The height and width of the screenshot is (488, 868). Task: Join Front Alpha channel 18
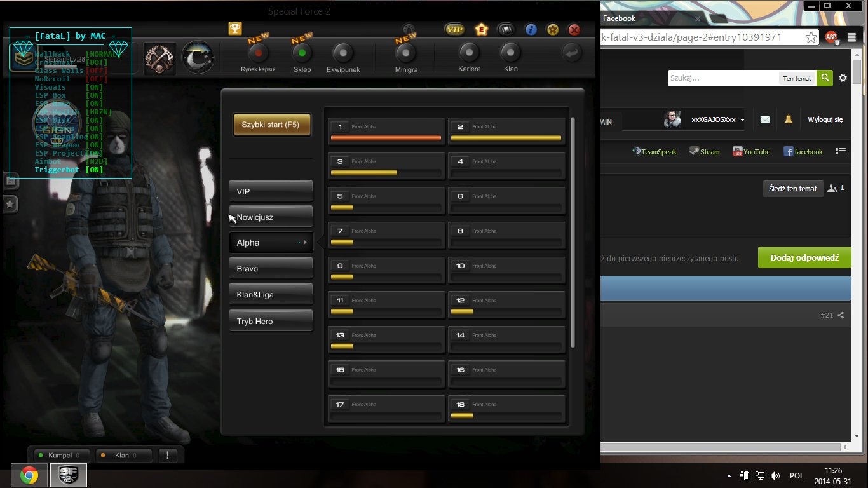pyautogui.click(x=506, y=409)
